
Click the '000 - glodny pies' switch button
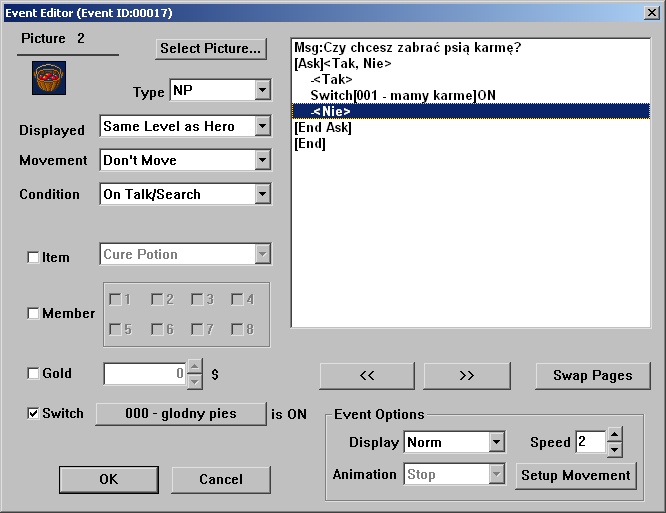pos(181,414)
